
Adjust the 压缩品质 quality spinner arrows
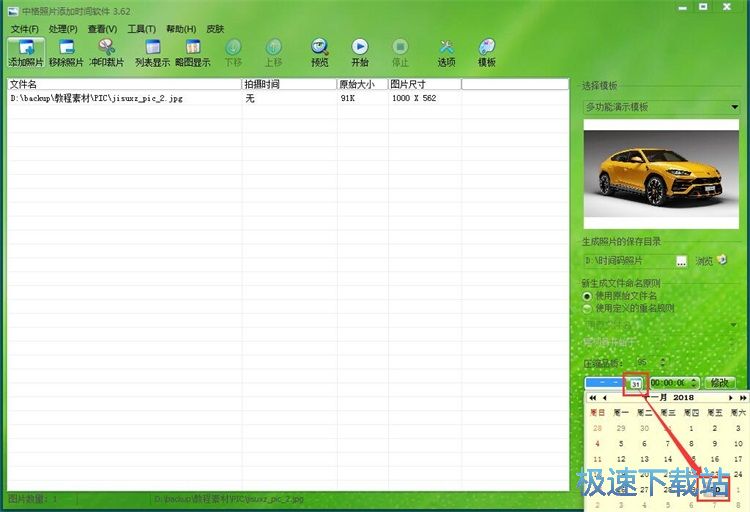[x=663, y=362]
